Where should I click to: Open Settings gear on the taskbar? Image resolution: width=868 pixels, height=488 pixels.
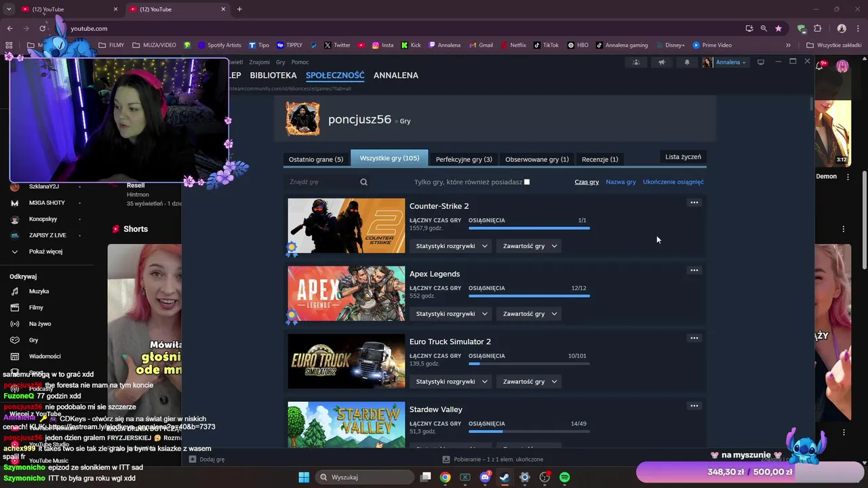click(x=524, y=477)
